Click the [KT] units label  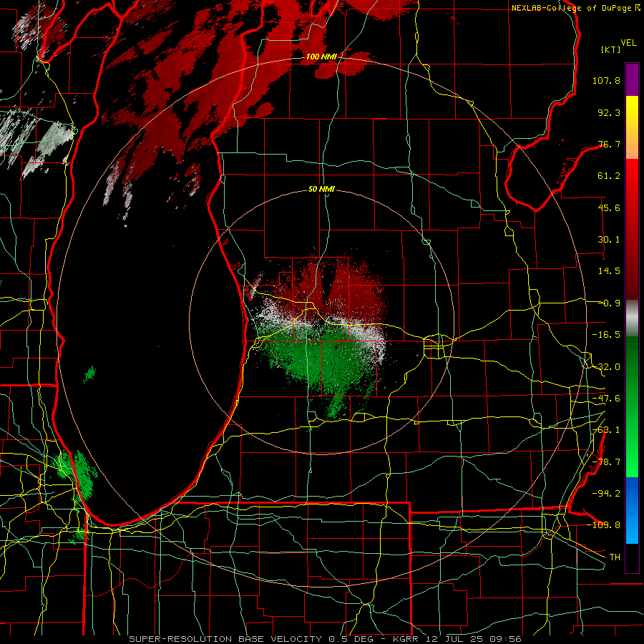(611, 49)
